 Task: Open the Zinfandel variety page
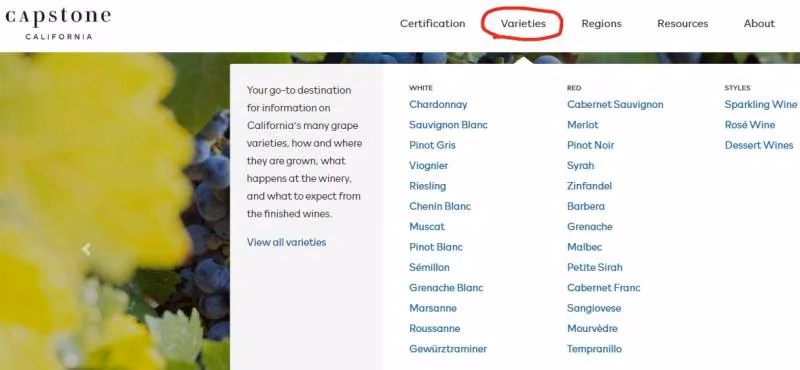click(x=589, y=186)
